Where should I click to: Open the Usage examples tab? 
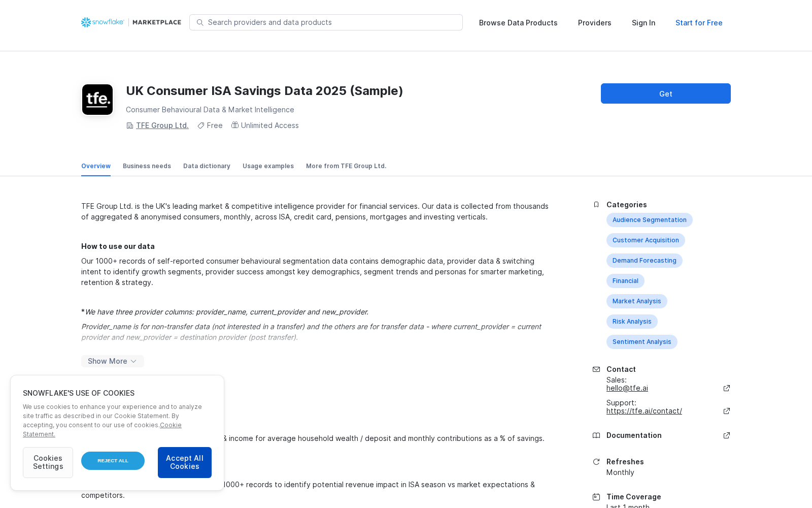pyautogui.click(x=268, y=166)
